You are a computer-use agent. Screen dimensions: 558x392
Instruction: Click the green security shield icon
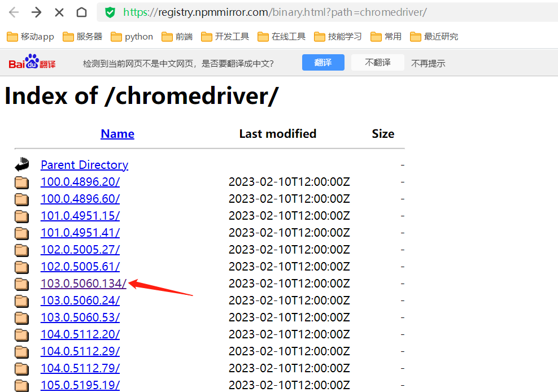(x=110, y=12)
